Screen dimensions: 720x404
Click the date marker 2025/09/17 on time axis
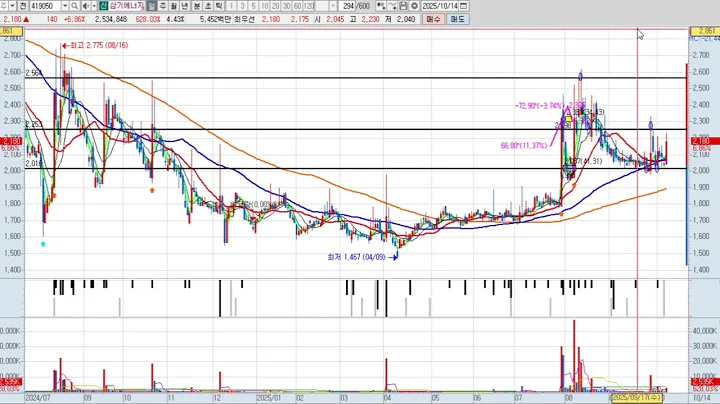click(636, 398)
